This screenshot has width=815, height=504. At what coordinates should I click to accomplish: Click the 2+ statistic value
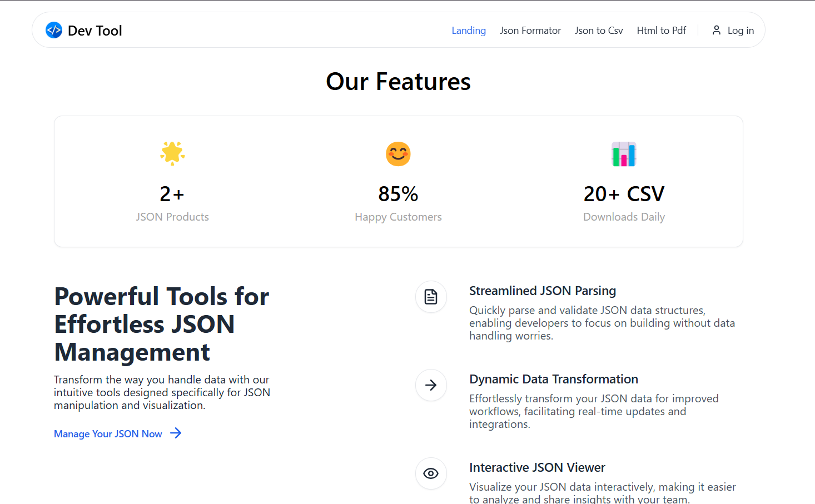(172, 194)
